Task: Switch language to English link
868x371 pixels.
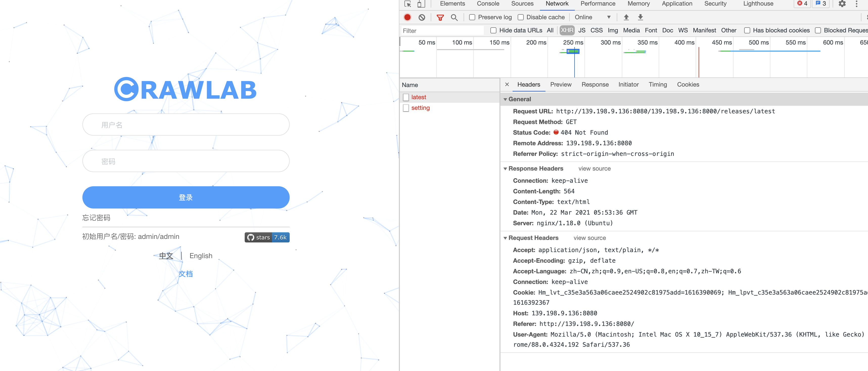Action: coord(201,256)
